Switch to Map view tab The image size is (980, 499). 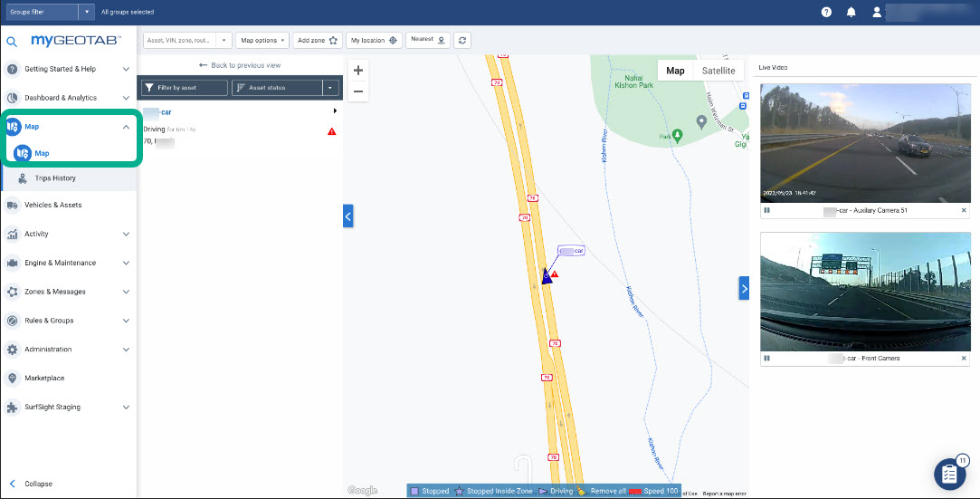(676, 71)
